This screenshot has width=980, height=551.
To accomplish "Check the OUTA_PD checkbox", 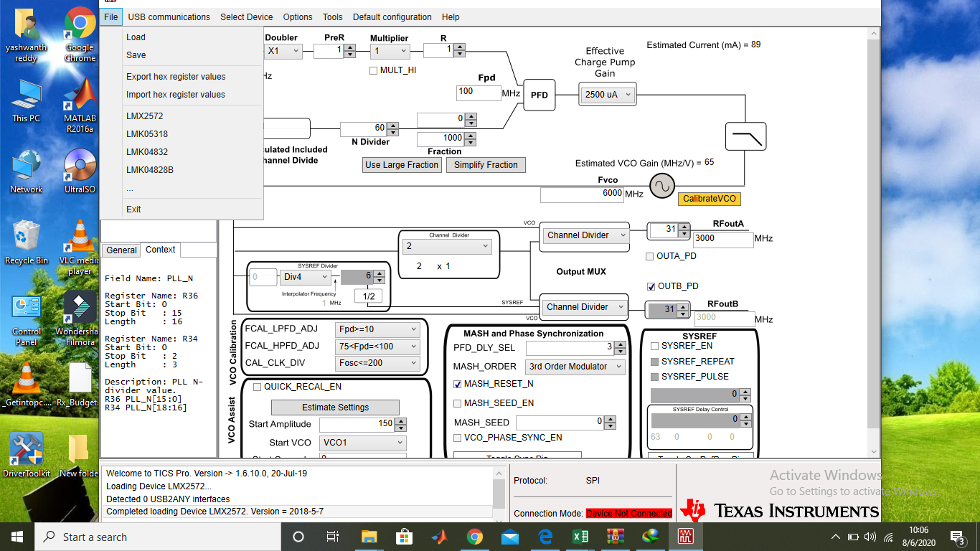I will point(650,256).
